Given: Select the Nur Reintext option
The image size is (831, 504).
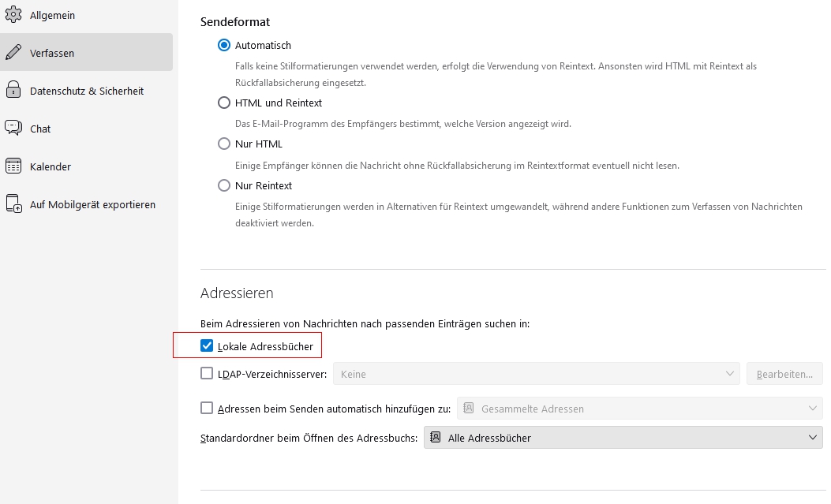Looking at the screenshot, I should (224, 185).
